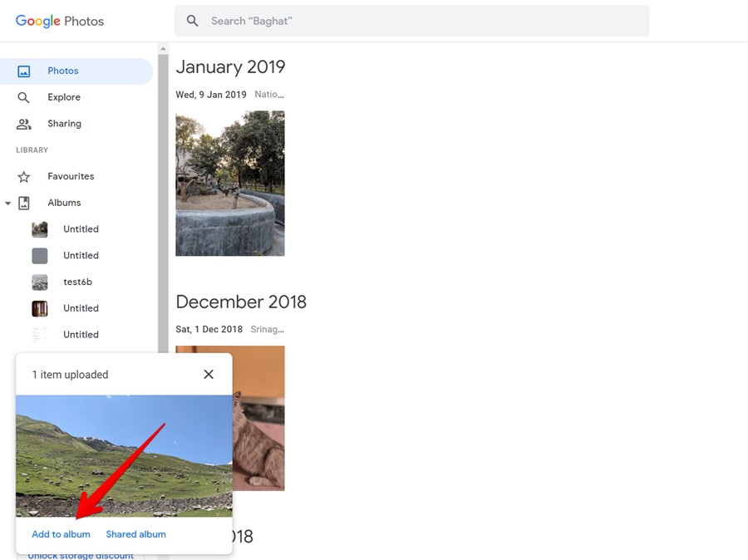Dismiss the upload notification with the X
The width and height of the screenshot is (748, 560).
pyautogui.click(x=209, y=374)
